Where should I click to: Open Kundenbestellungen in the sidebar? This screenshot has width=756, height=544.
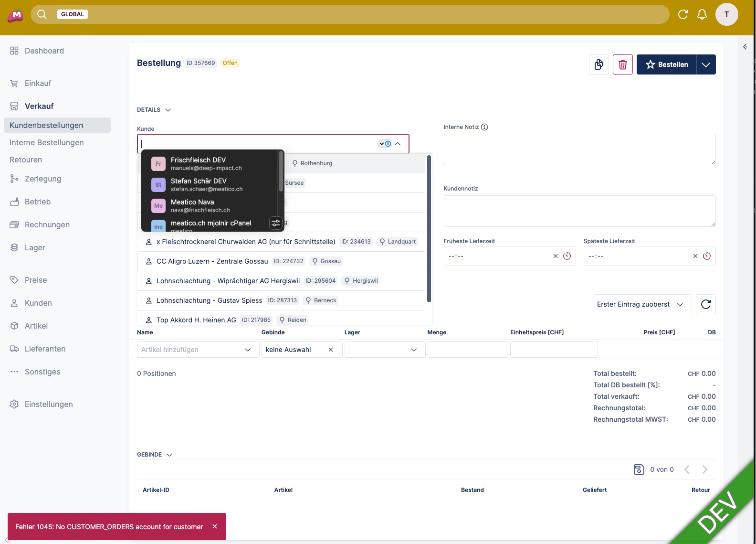point(46,125)
